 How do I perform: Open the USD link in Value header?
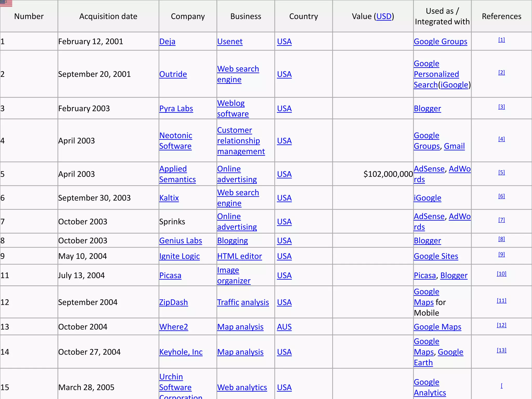384,16
